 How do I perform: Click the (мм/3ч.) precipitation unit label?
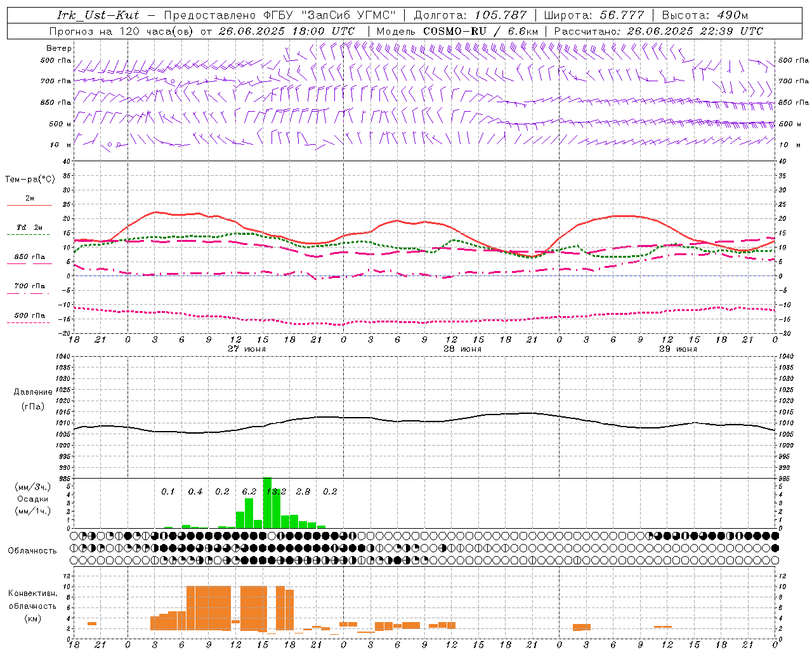pyautogui.click(x=33, y=487)
